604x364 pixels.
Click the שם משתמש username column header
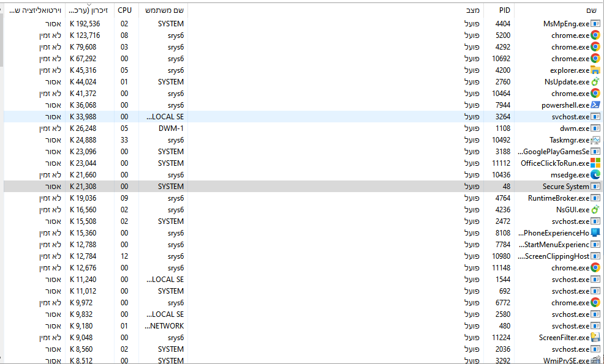point(162,10)
